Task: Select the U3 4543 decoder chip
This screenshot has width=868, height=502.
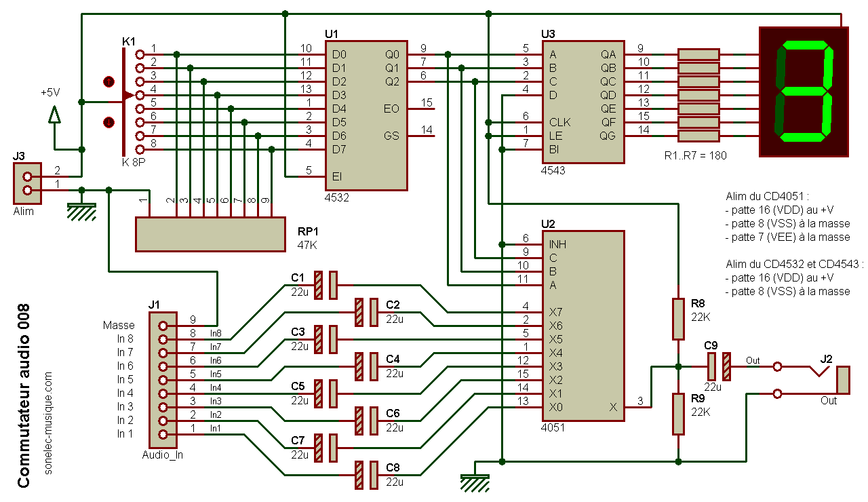Action: coord(583,102)
